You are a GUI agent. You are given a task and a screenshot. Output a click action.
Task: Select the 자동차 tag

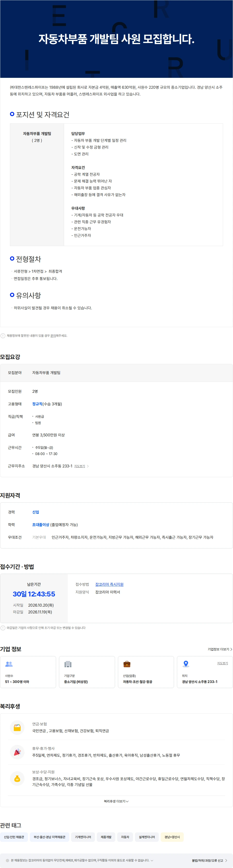[125, 837]
